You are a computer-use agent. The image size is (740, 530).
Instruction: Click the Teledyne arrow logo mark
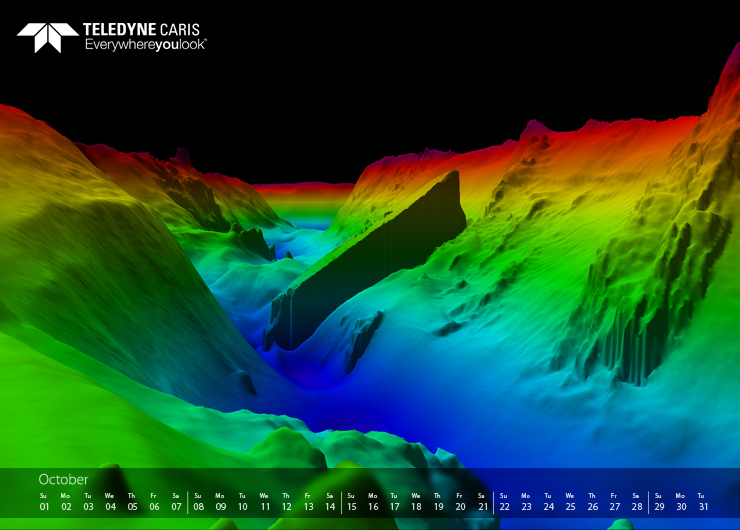[48, 37]
